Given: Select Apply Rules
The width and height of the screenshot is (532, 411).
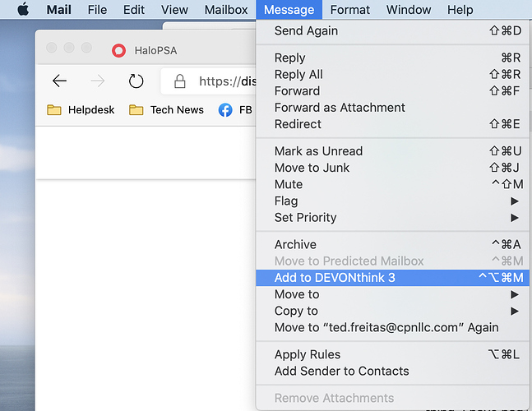Looking at the screenshot, I should (x=392, y=355).
